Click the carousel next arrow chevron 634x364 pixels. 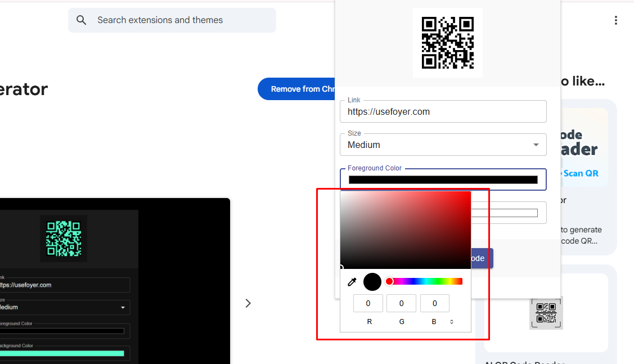(x=248, y=303)
